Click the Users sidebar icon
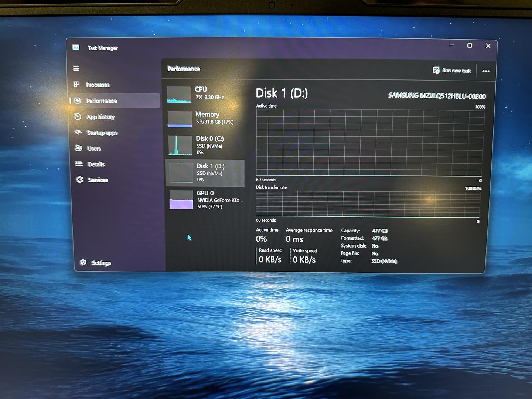This screenshot has width=532, height=399. tap(78, 148)
